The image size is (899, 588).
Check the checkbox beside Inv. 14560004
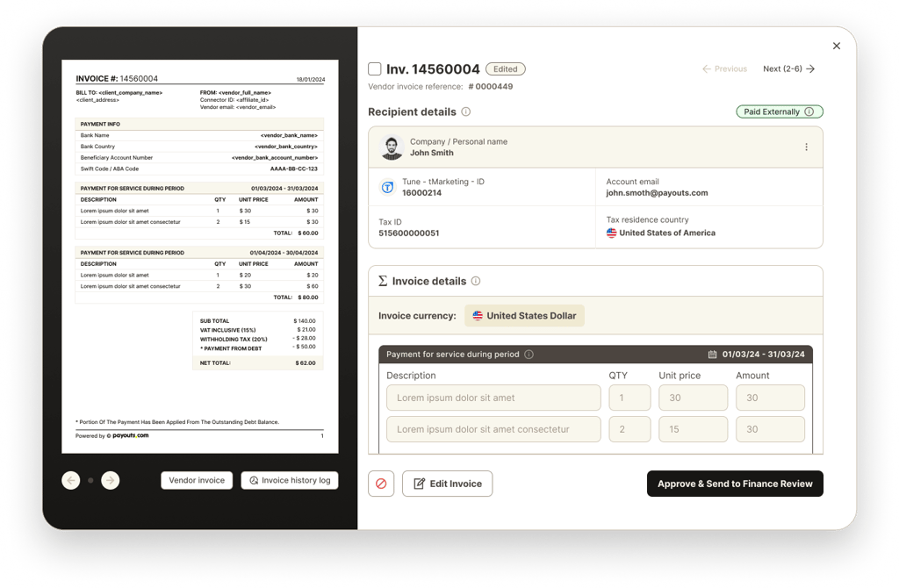click(x=374, y=68)
